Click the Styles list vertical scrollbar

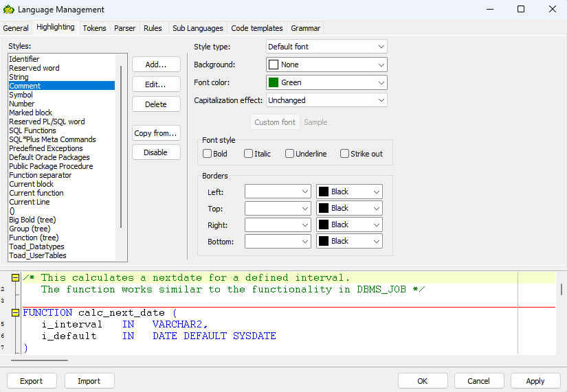point(121,147)
